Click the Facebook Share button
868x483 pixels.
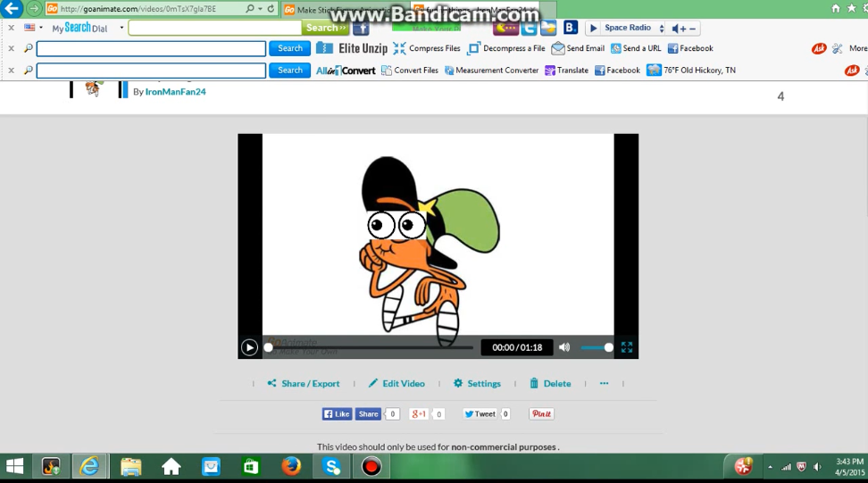click(368, 414)
